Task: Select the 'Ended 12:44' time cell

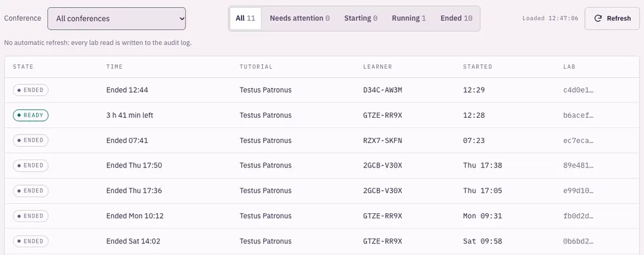Action: pos(127,90)
